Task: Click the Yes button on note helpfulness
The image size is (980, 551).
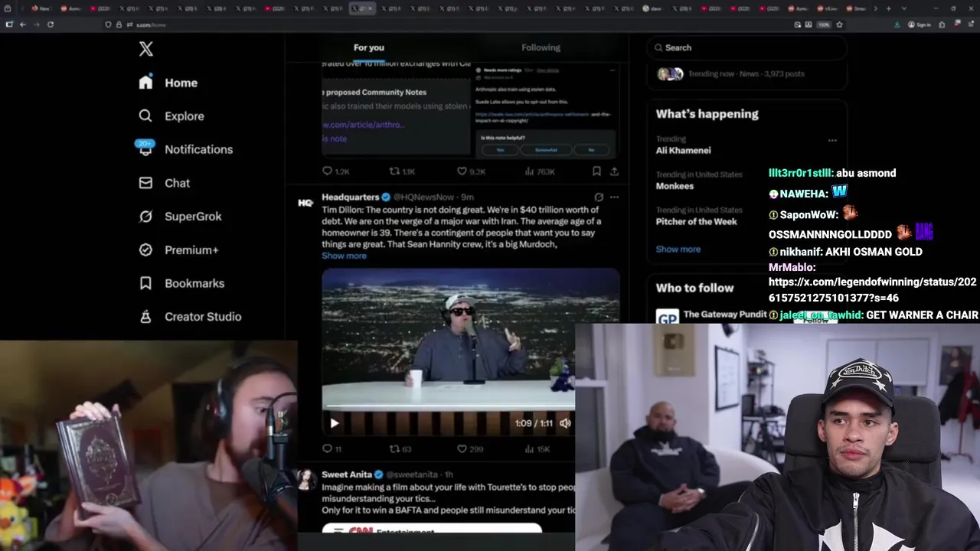Action: pos(500,150)
